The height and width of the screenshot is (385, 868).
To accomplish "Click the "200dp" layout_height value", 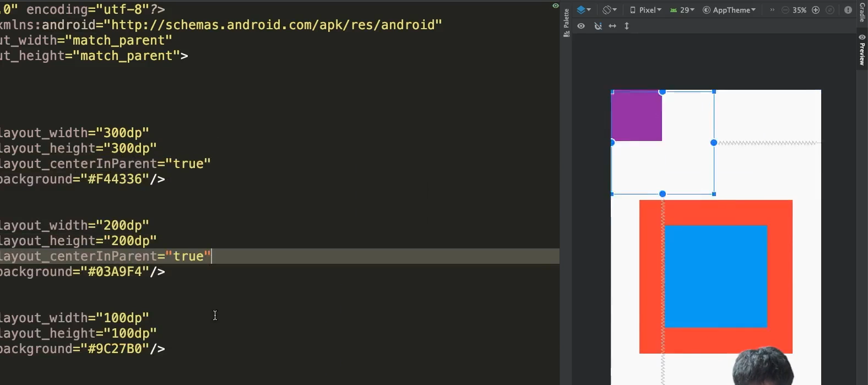I will click(x=131, y=241).
